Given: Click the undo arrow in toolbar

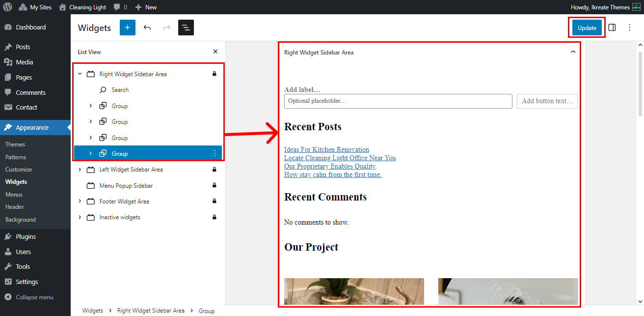Looking at the screenshot, I should (x=147, y=28).
